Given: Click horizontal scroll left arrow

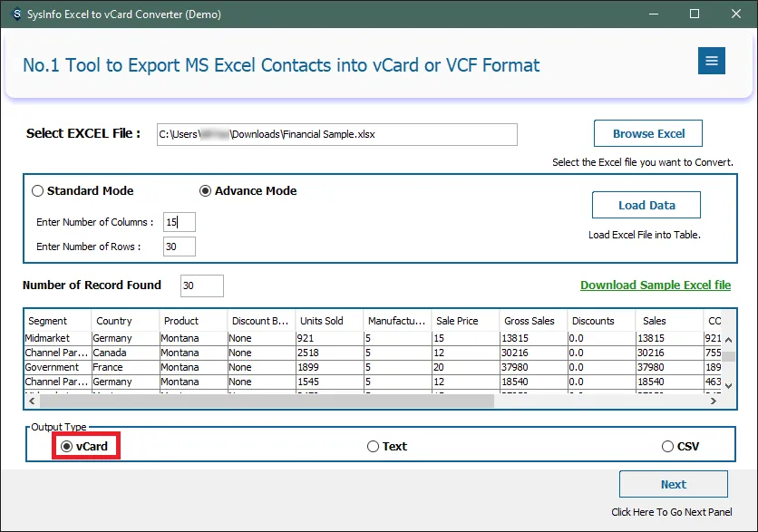Looking at the screenshot, I should 32,401.
